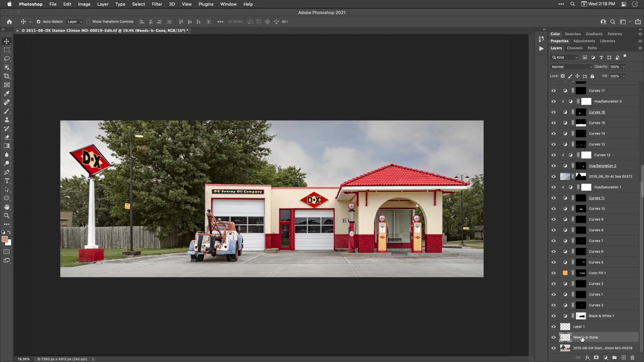644x362 pixels.
Task: Select the Crop tool
Action: 7,76
